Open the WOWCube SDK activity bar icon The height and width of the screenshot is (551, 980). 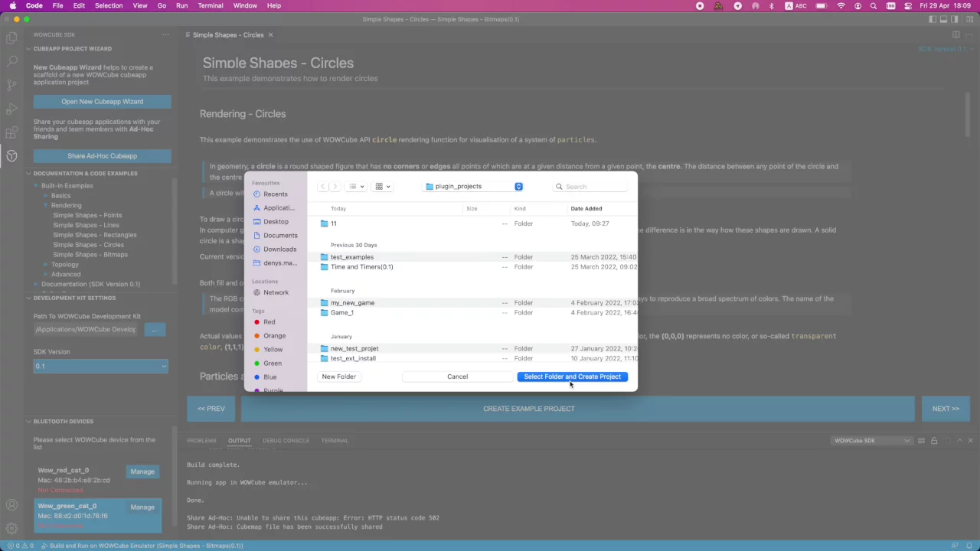click(x=11, y=156)
